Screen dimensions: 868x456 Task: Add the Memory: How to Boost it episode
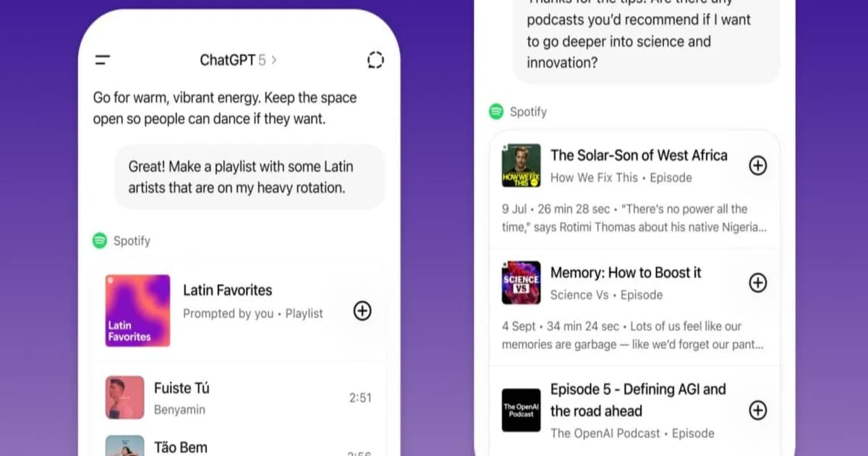pos(757,282)
